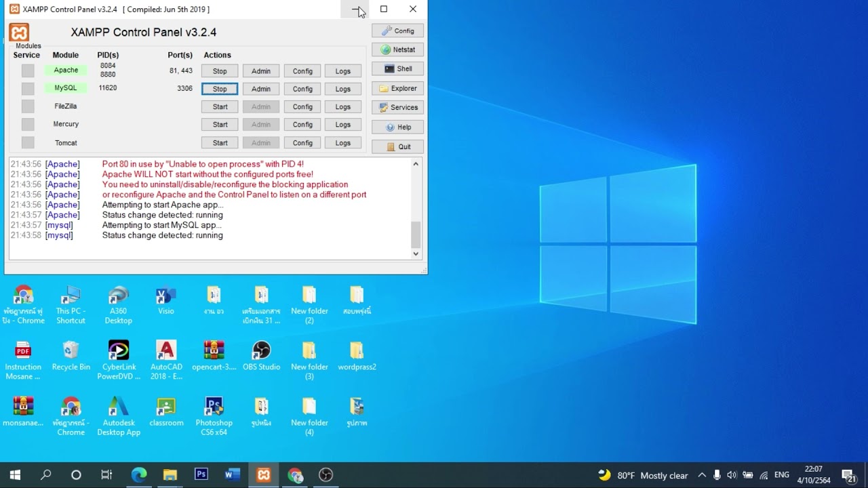868x488 pixels.
Task: Start the Tomcat module
Action: tap(220, 143)
